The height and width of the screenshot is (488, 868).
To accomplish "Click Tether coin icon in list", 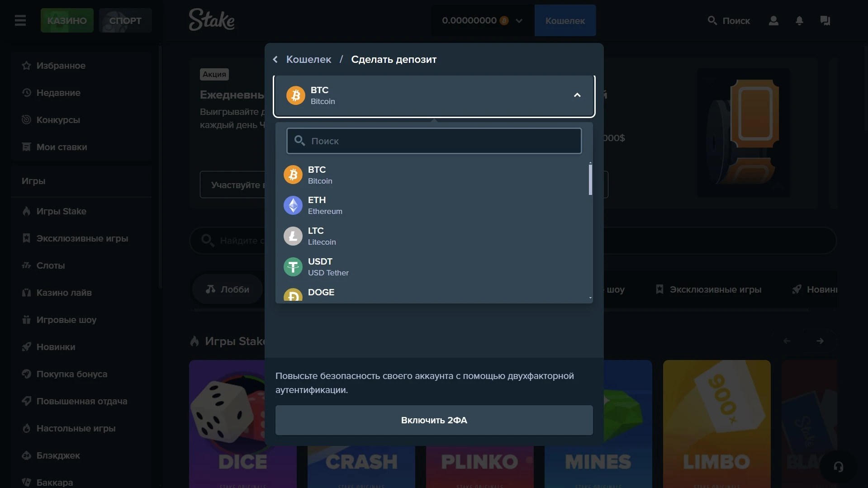I will tap(293, 267).
